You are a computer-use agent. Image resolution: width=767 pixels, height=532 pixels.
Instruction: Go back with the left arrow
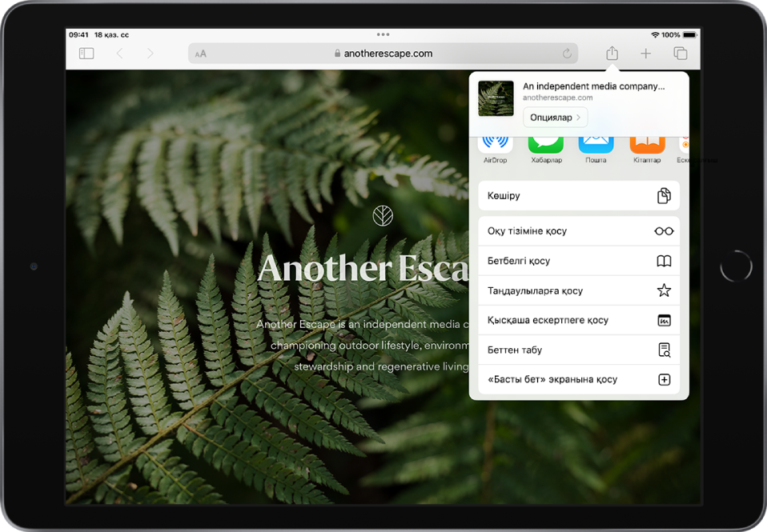tap(120, 54)
